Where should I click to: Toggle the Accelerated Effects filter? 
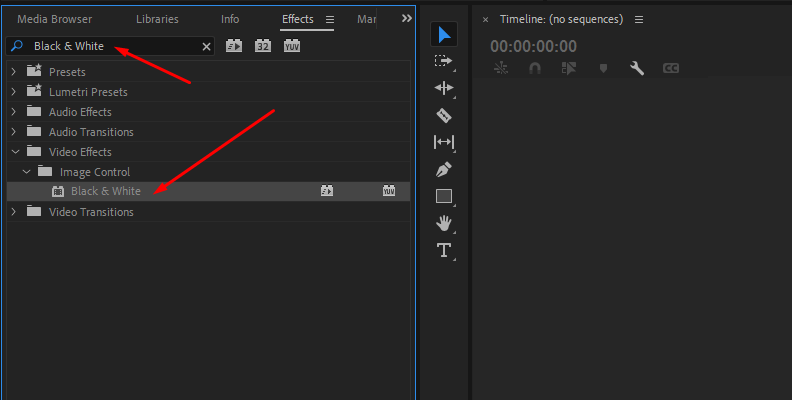pos(234,46)
